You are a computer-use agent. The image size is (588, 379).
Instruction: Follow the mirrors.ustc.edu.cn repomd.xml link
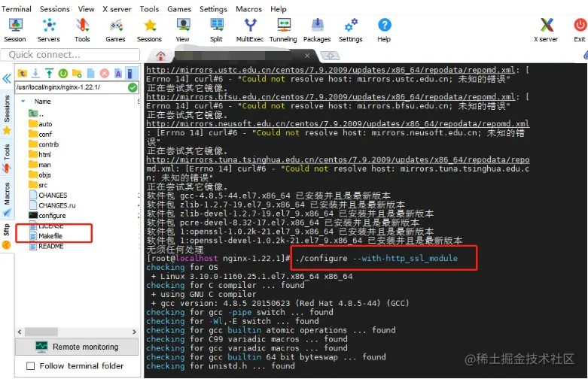pos(331,70)
